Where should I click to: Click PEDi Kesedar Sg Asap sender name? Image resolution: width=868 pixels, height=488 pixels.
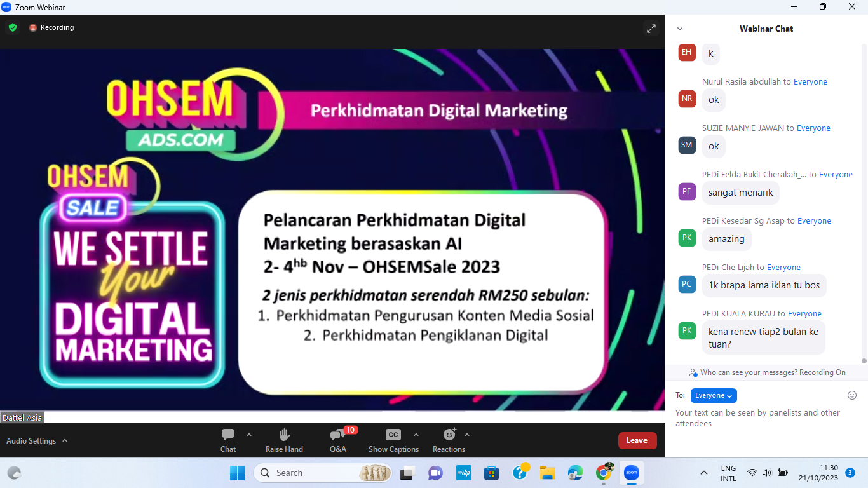[x=743, y=220]
